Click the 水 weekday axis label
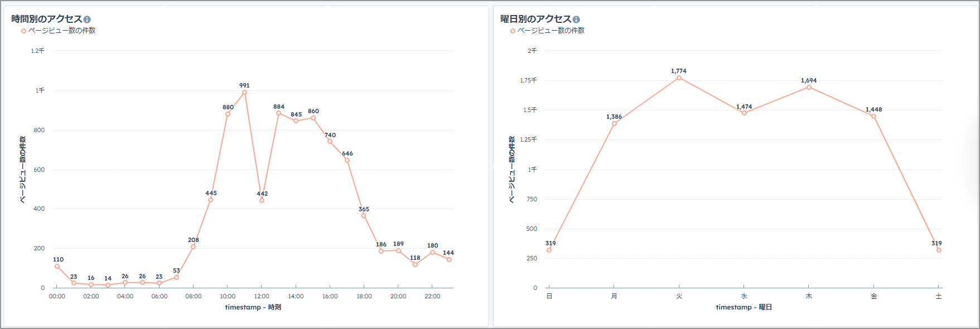This screenshot has width=980, height=329. (x=744, y=296)
